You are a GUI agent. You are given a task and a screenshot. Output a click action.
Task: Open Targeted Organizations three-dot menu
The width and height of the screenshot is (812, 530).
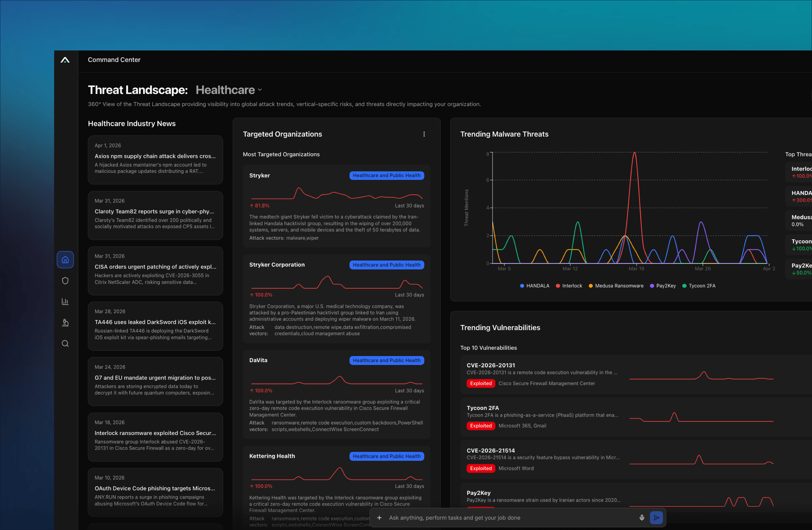pyautogui.click(x=424, y=134)
